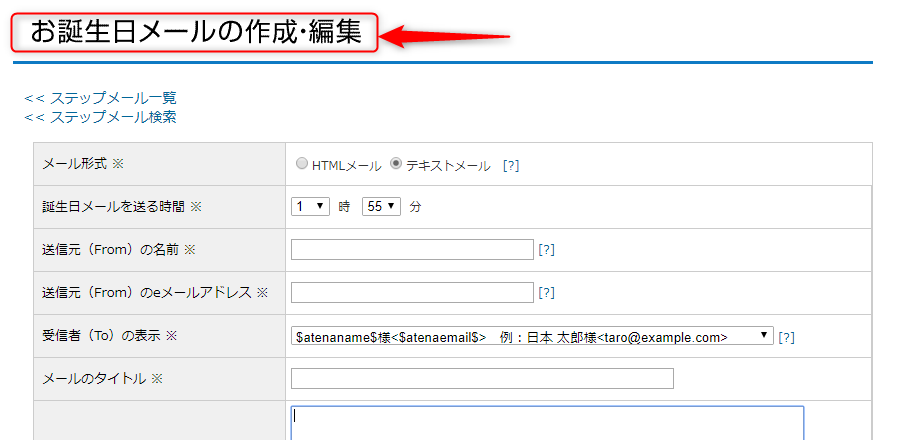This screenshot has height=440, width=898.
Task: Open the hour dropdown showing 1
Action: click(310, 206)
